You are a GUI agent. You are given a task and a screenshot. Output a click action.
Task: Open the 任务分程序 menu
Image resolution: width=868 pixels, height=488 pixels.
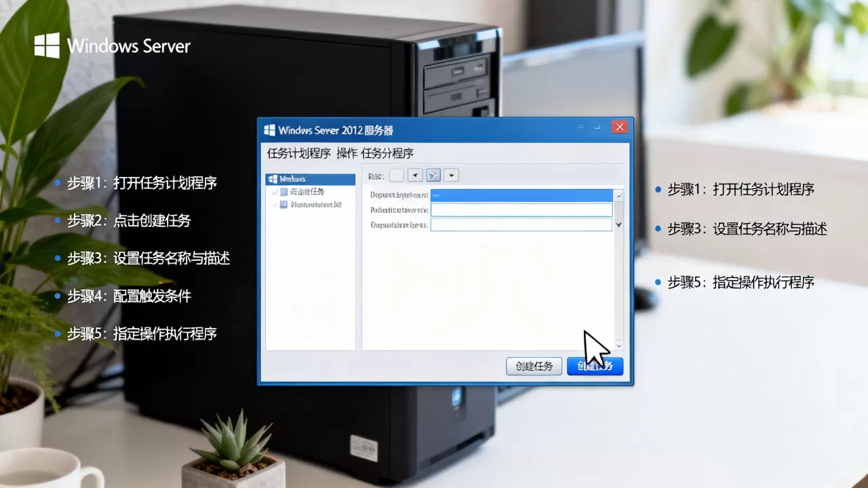click(387, 153)
